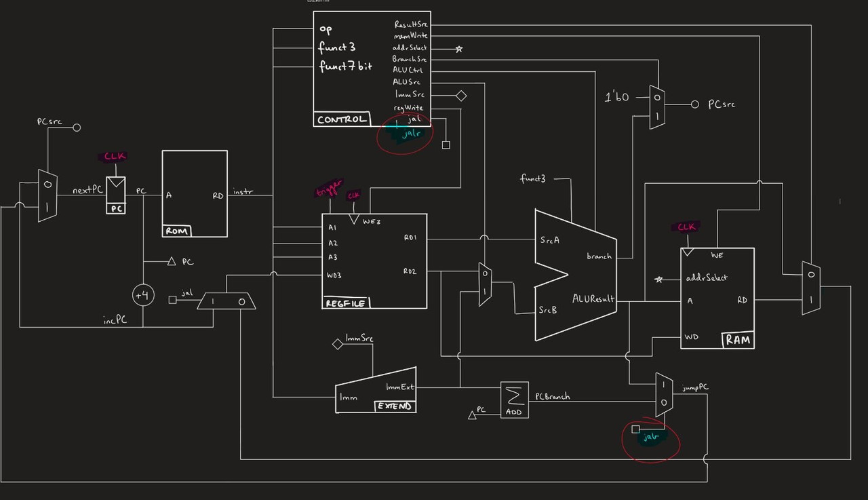The height and width of the screenshot is (500, 868).
Task: Click the highlighted jalr label below jumpPC mux
Action: 650,437
